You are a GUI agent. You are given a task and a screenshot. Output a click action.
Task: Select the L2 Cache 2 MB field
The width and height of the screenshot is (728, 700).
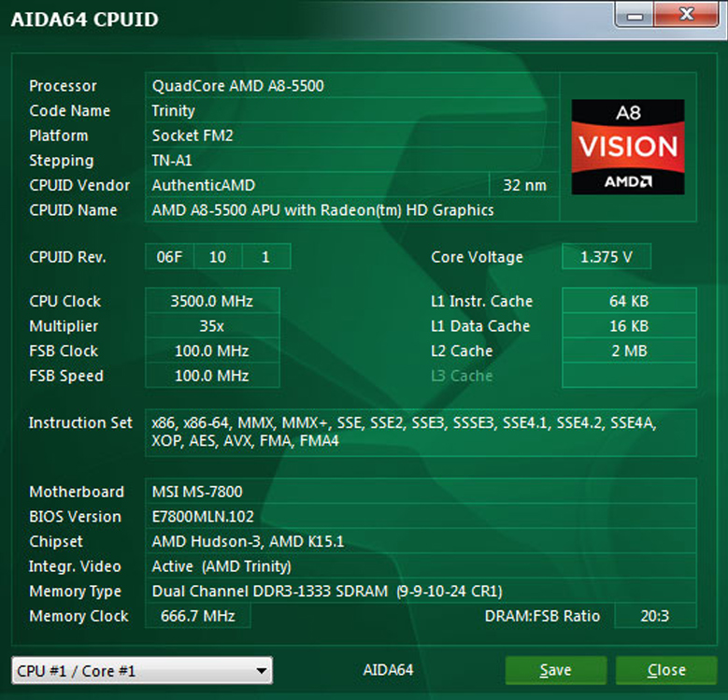click(x=628, y=351)
